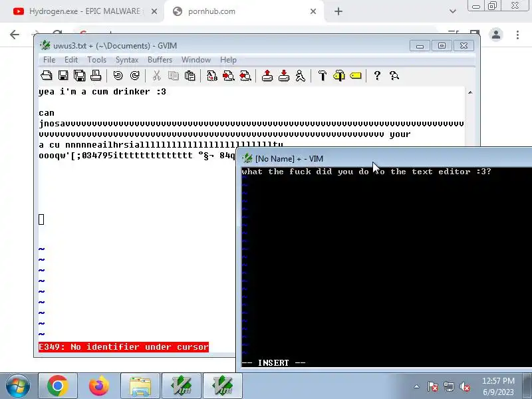Open network tray icon
The width and height of the screenshot is (532, 399).
pos(449,386)
